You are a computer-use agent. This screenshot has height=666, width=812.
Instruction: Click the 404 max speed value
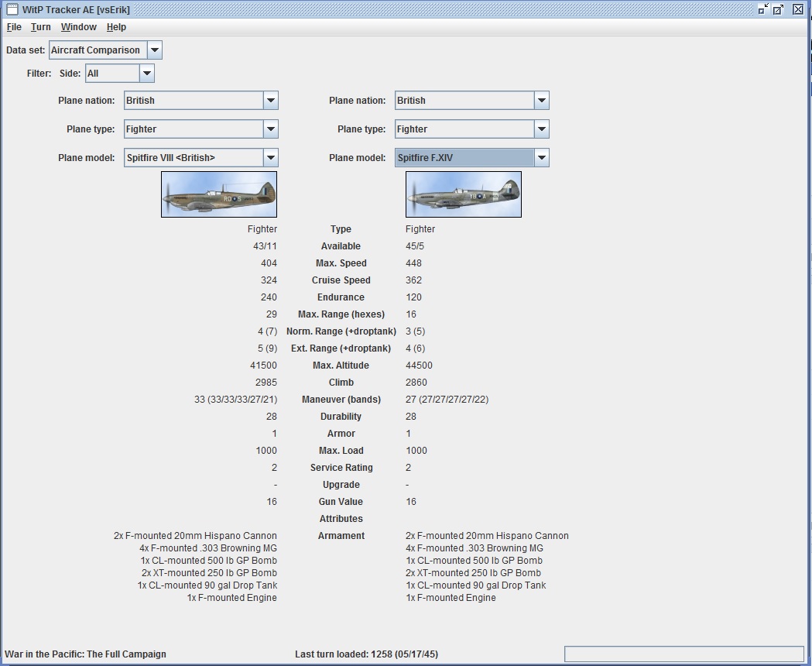[x=269, y=263]
